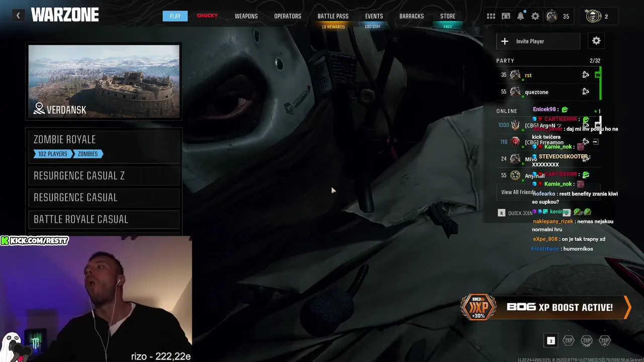Image resolution: width=644 pixels, height=362 pixels.
Task: Open party settings gear beside Invite Player
Action: tap(596, 41)
